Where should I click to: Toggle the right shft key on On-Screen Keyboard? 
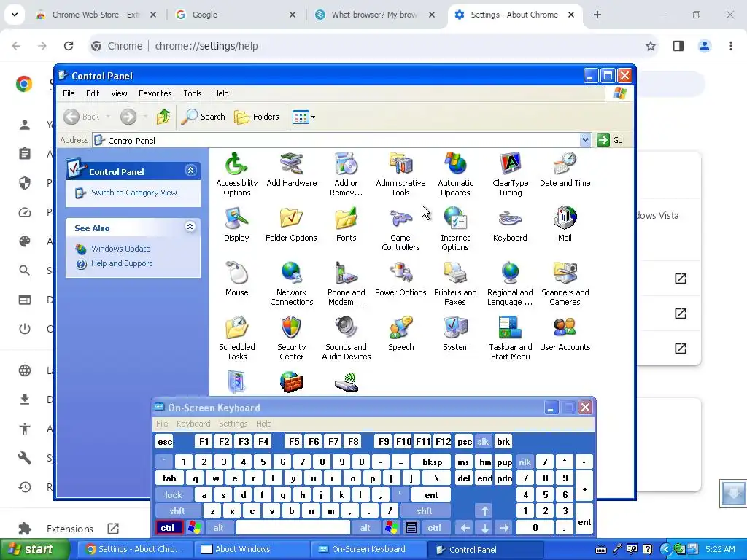[x=424, y=511]
